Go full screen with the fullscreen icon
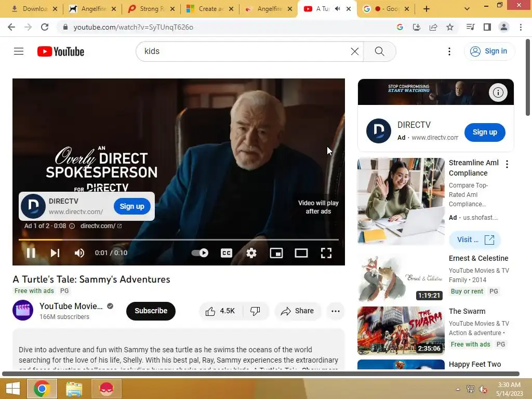Screen dimensions: 532x399 (x=326, y=253)
